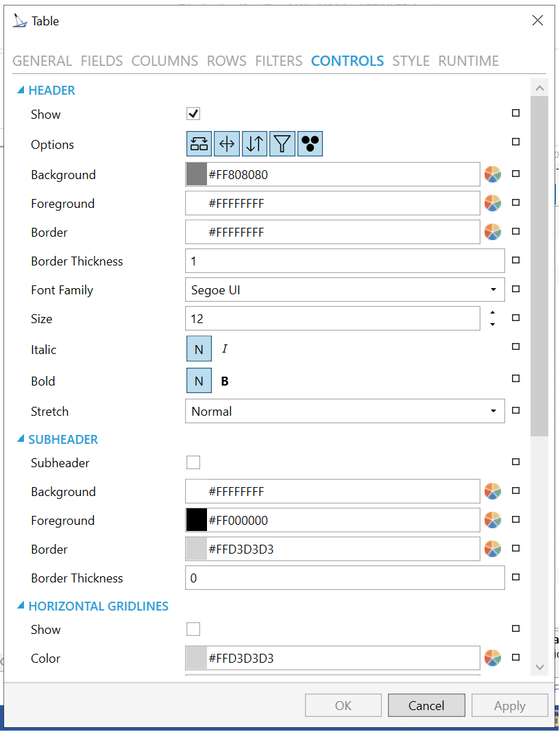Collapse the HEADER section
The width and height of the screenshot is (560, 732).
(21, 91)
